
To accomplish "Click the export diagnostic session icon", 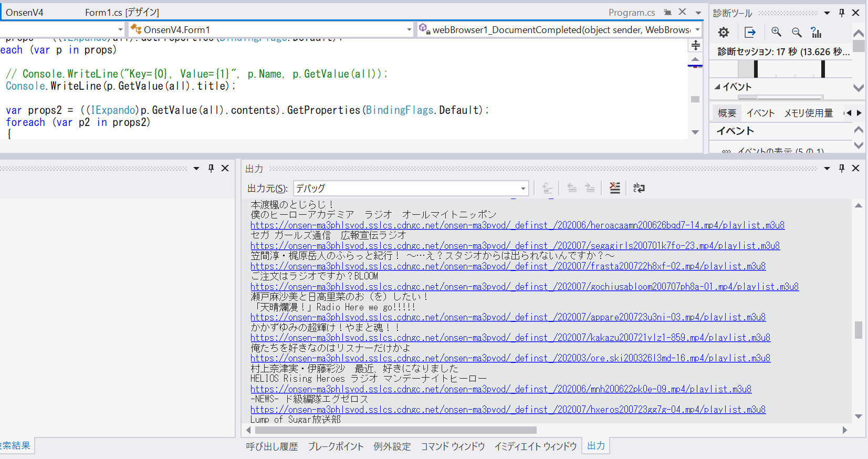I will tap(750, 33).
